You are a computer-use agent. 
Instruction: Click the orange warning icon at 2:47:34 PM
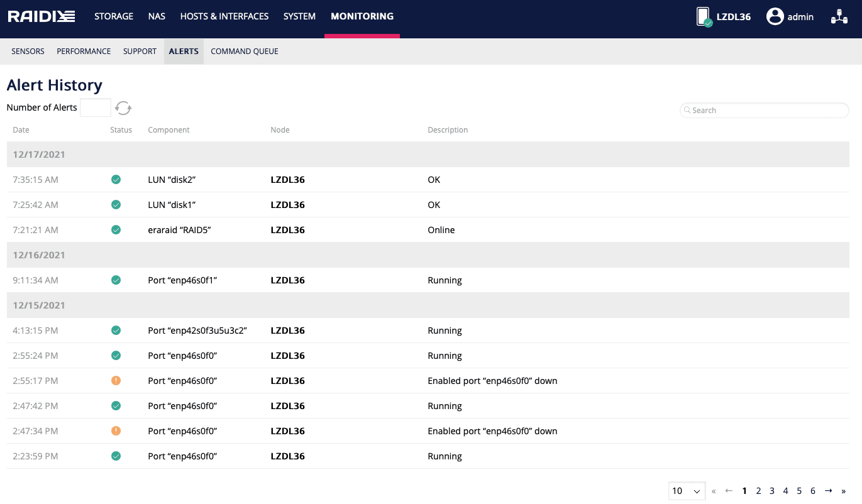pos(116,431)
